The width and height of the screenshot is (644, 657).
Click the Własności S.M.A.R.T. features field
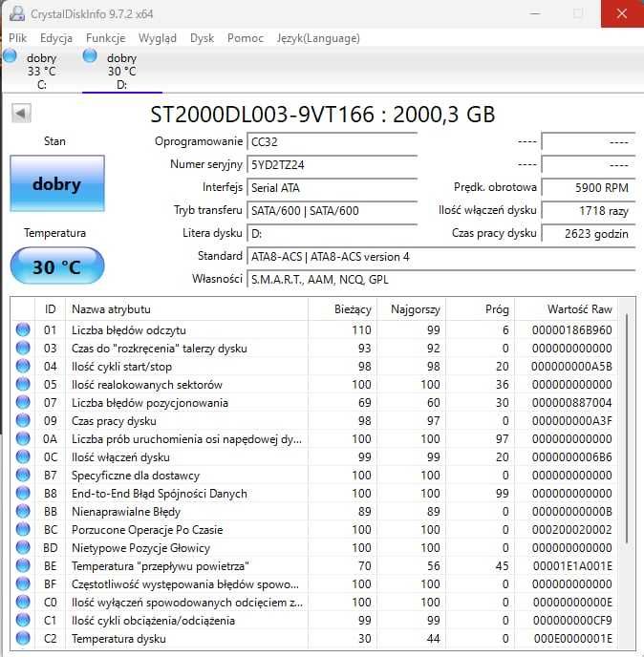coord(441,280)
